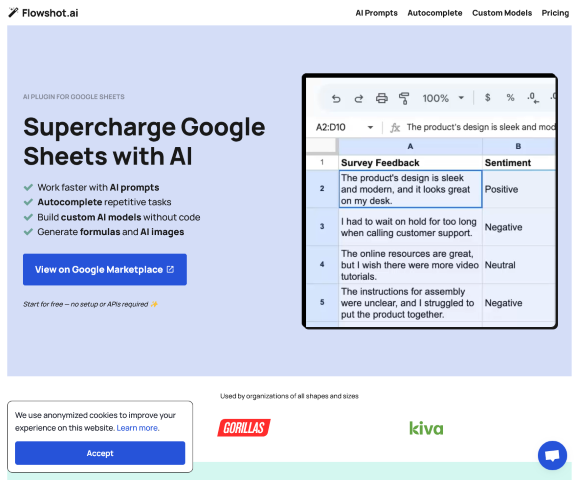Select row 2 header
The width and height of the screenshot is (579, 480).
point(322,189)
